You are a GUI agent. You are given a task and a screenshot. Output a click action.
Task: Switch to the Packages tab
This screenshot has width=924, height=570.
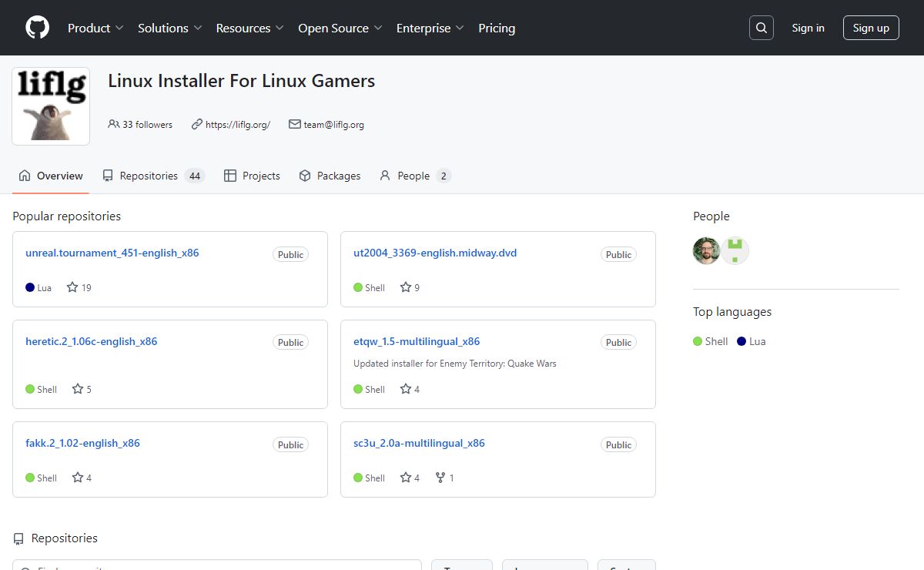click(330, 176)
